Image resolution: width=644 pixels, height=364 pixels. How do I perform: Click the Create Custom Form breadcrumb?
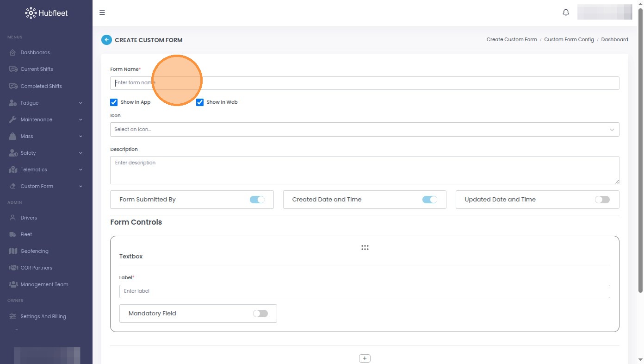click(x=512, y=39)
